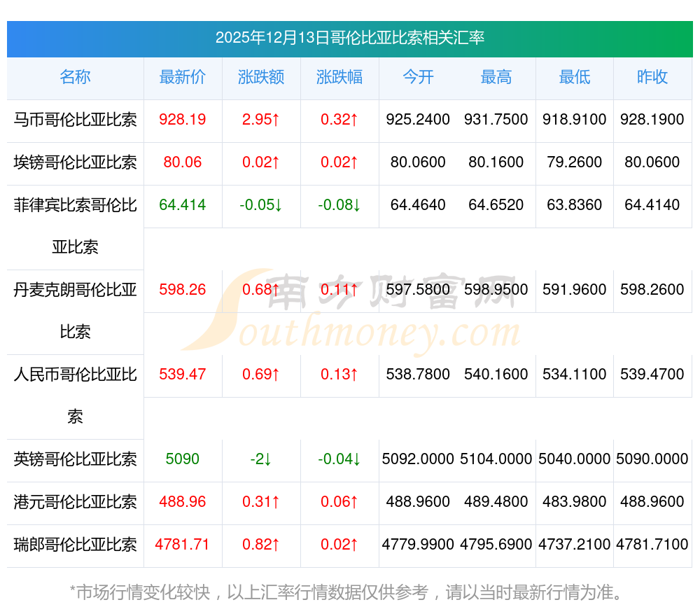Click the table title 2025年12月13日哥伦比亚比索相关汇率
The height and width of the screenshot is (614, 700).
(x=349, y=38)
